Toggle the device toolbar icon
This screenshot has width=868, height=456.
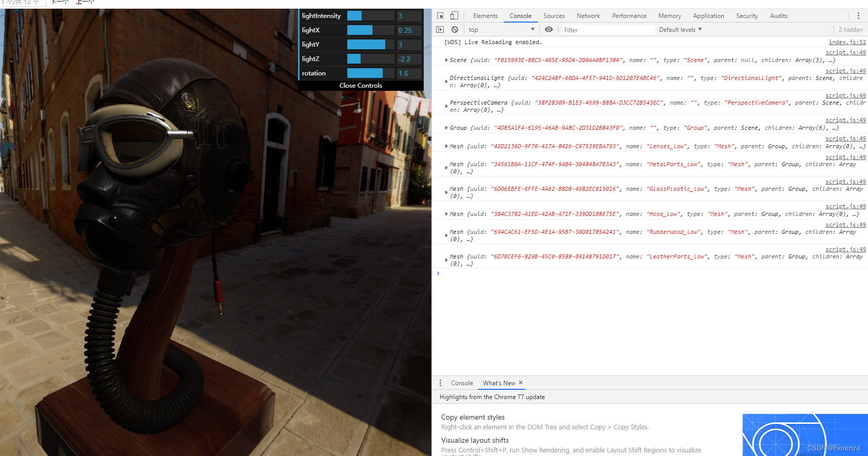[x=454, y=16]
